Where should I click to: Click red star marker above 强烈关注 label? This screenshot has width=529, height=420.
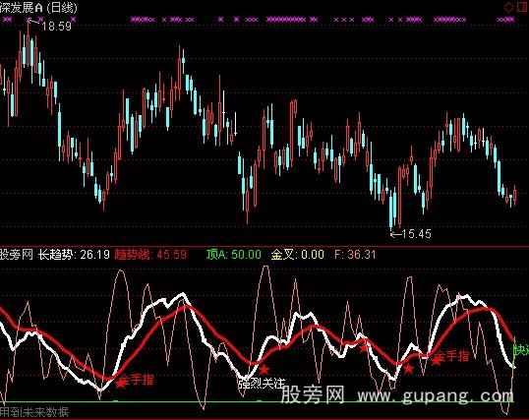coord(264,369)
